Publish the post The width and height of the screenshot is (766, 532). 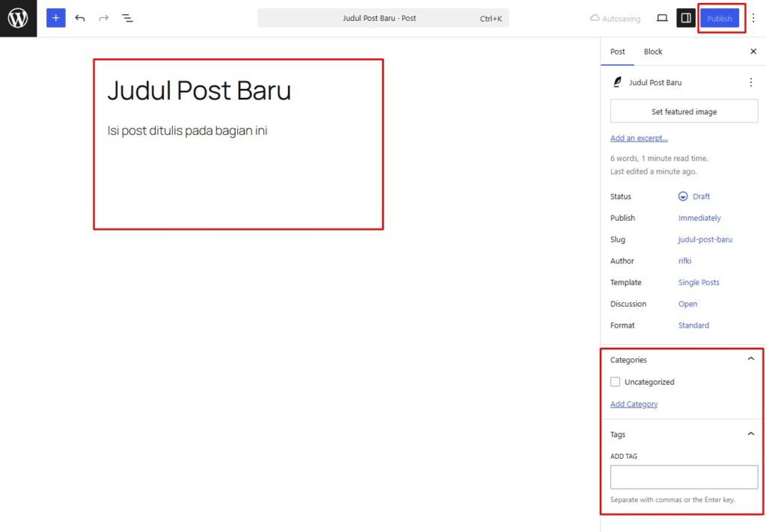click(720, 19)
